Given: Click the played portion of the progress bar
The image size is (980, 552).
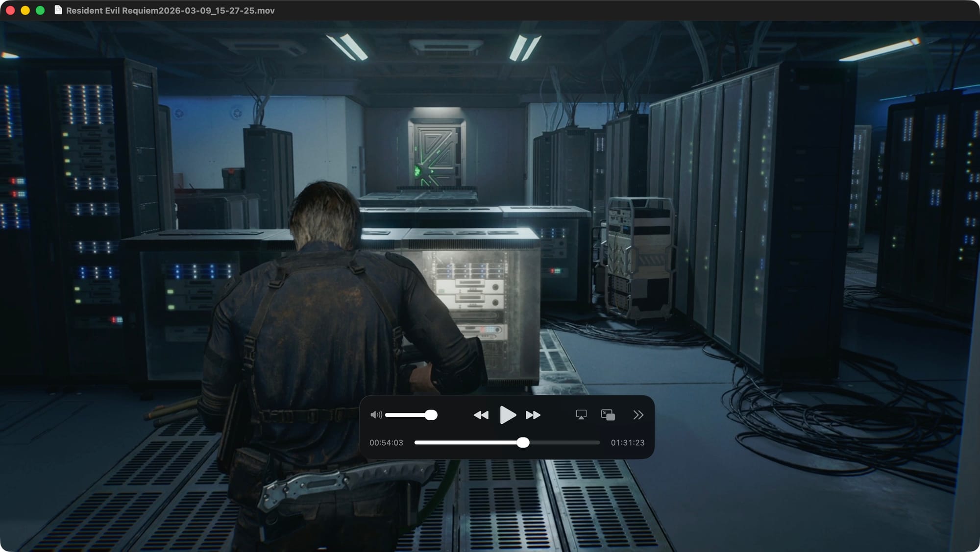Looking at the screenshot, I should pos(465,442).
